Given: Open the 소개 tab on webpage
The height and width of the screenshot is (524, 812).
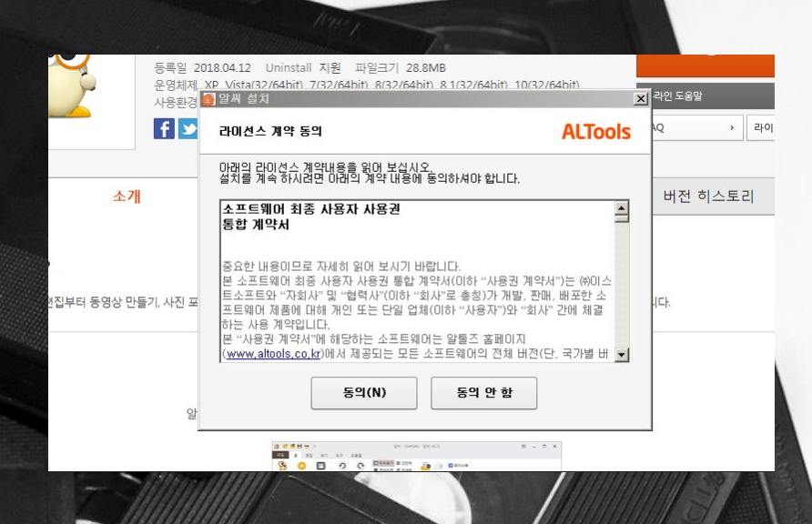Looking at the screenshot, I should pyautogui.click(x=127, y=196).
